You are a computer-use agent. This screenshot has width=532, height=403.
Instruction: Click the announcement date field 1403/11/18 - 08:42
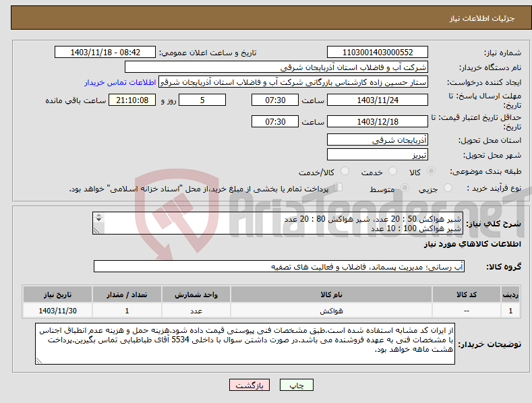coord(105,53)
